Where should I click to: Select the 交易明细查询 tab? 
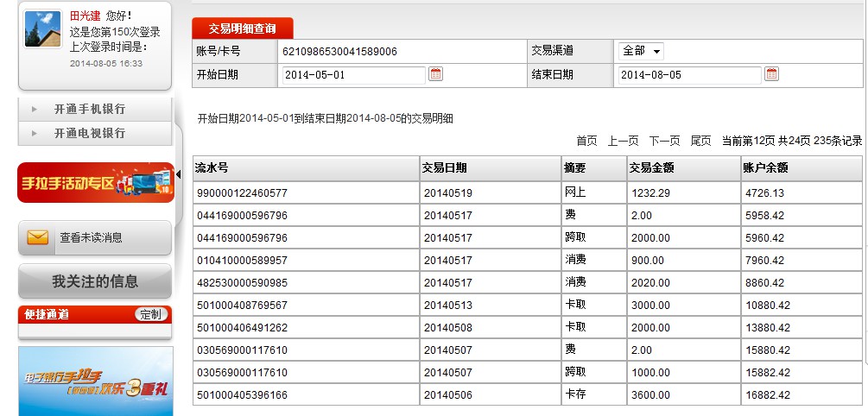[x=243, y=28]
